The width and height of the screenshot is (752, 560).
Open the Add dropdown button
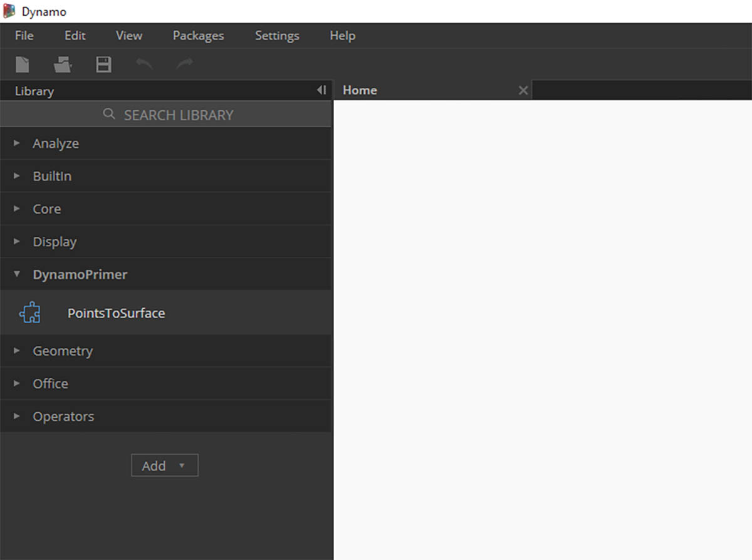pyautogui.click(x=164, y=465)
